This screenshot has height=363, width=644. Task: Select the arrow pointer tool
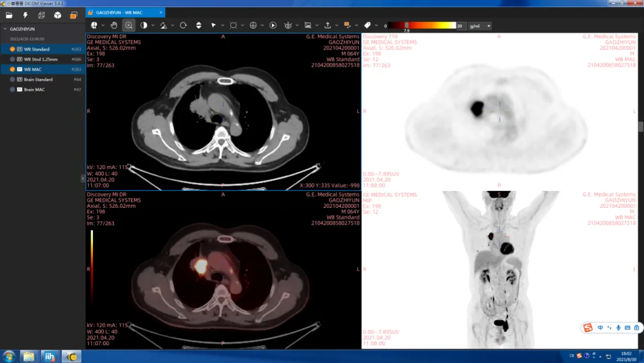tap(213, 26)
